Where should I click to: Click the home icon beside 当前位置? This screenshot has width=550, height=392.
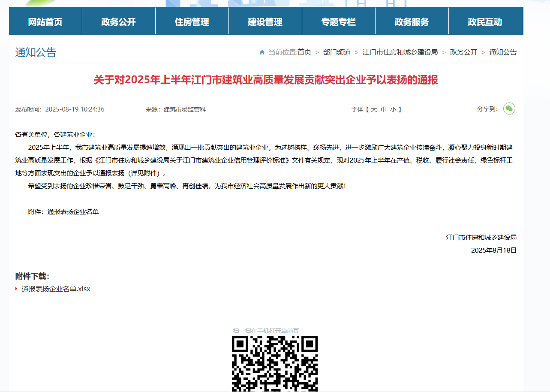coord(262,52)
